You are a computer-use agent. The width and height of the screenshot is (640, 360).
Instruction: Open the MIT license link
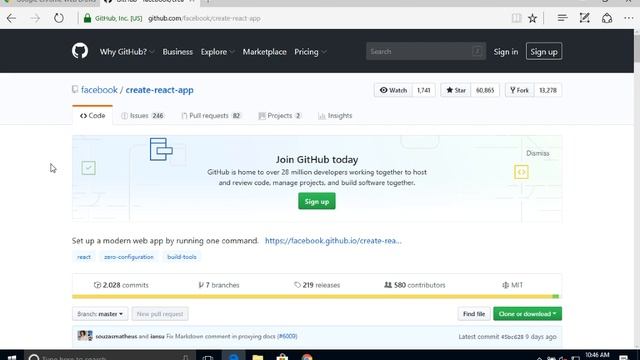click(x=513, y=285)
